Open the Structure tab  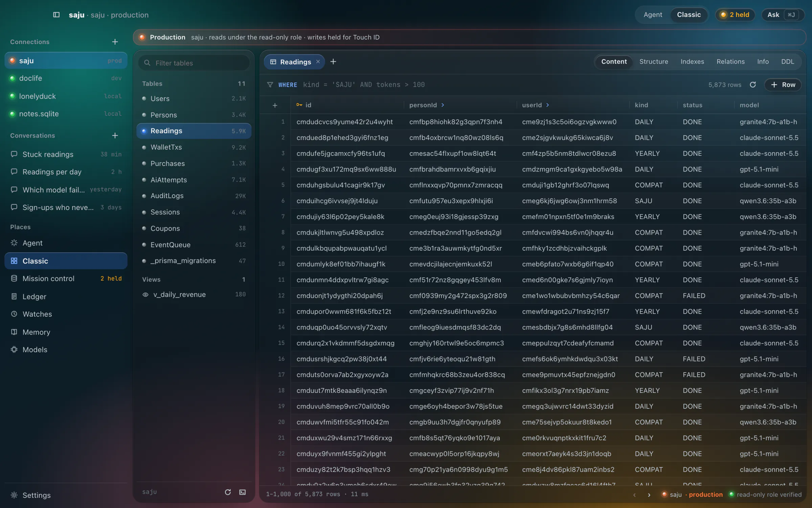(654, 62)
